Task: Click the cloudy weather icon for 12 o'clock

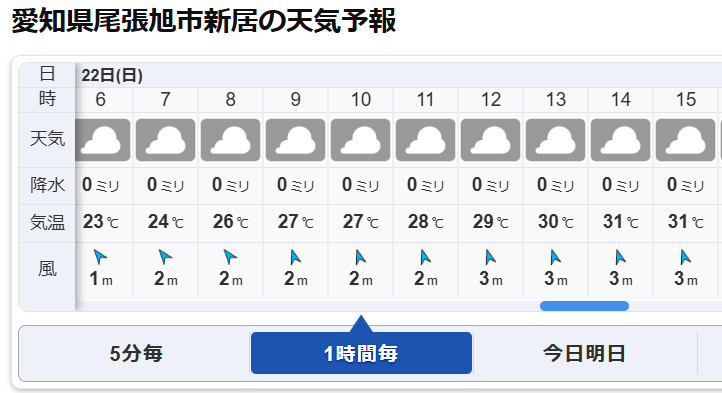Action: (490, 140)
